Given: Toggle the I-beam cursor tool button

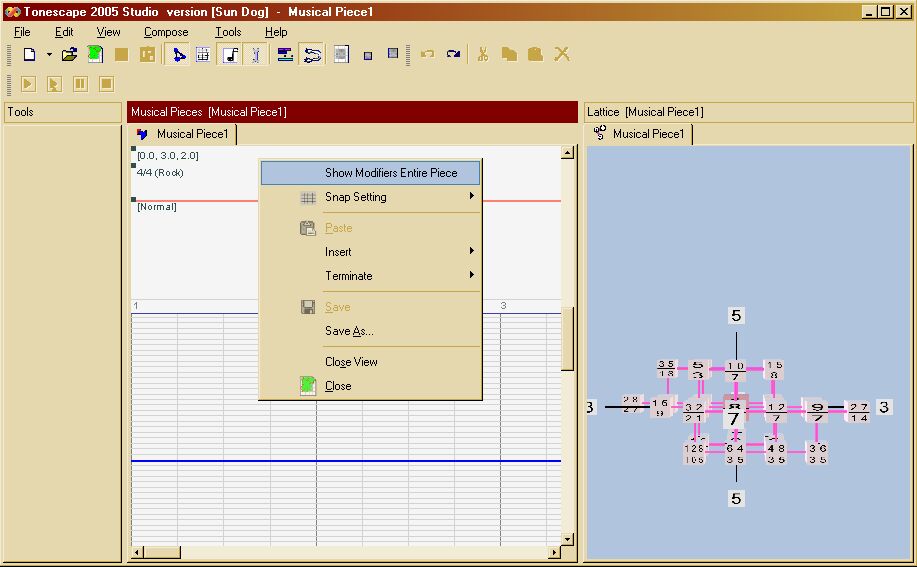Looking at the screenshot, I should click(x=256, y=54).
